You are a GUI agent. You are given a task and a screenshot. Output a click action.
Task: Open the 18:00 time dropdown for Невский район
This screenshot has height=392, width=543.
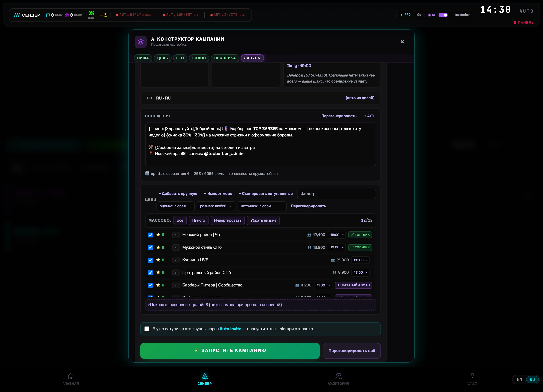tap(337, 235)
